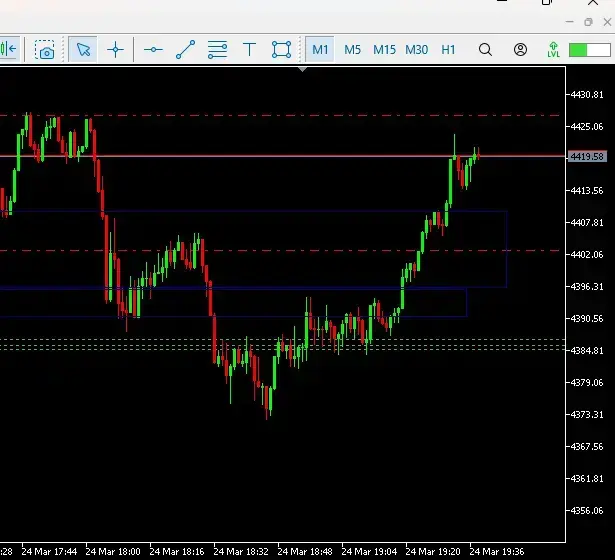Screen dimensions: 615x560
Task: Restore the inner chart window
Action: tap(588, 22)
